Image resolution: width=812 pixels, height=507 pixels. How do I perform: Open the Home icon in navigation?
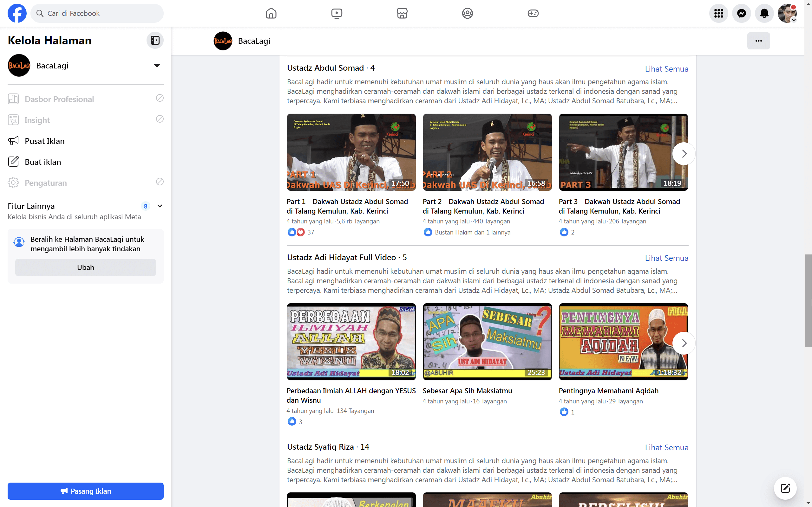coord(271,13)
